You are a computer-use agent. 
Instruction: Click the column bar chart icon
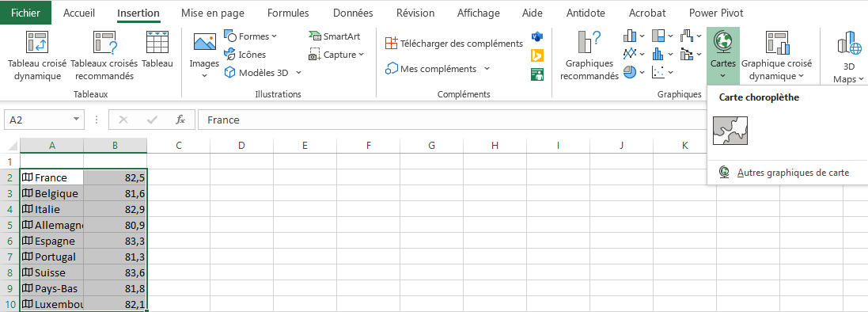click(630, 36)
